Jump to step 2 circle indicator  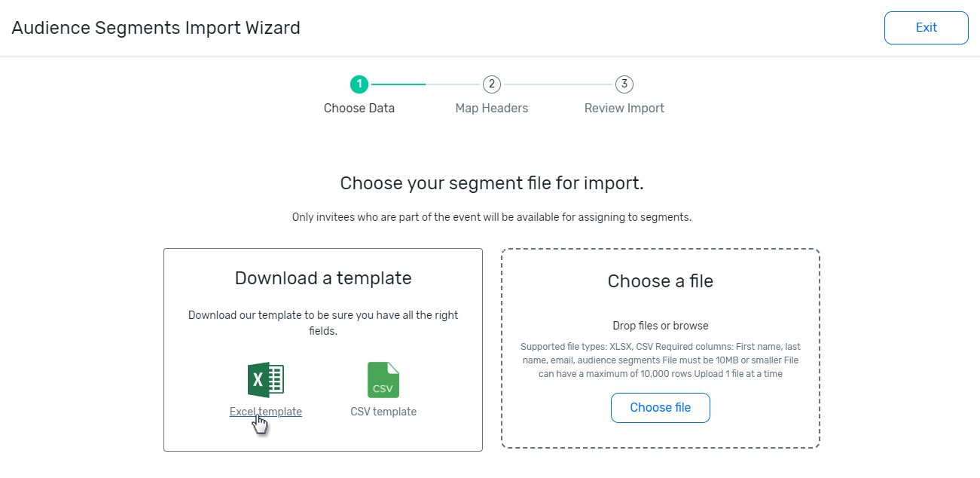(492, 84)
